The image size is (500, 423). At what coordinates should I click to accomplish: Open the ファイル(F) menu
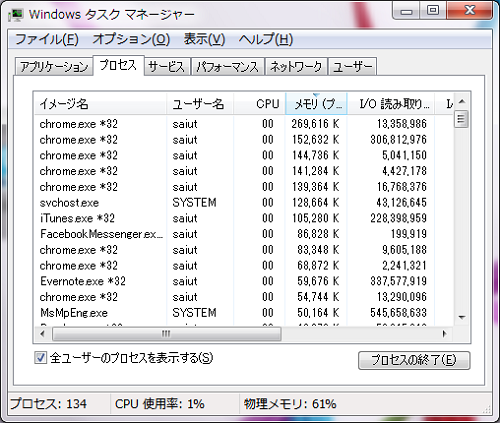click(47, 39)
